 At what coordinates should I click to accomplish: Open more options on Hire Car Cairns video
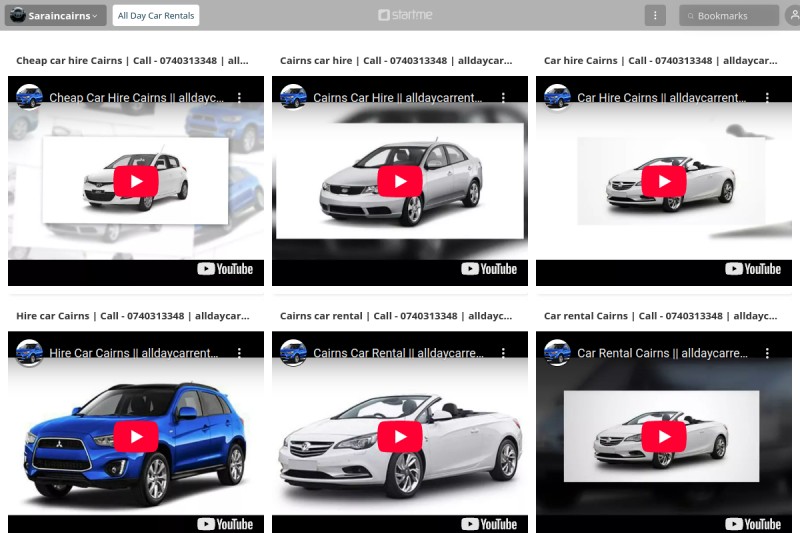pyautogui.click(x=239, y=353)
